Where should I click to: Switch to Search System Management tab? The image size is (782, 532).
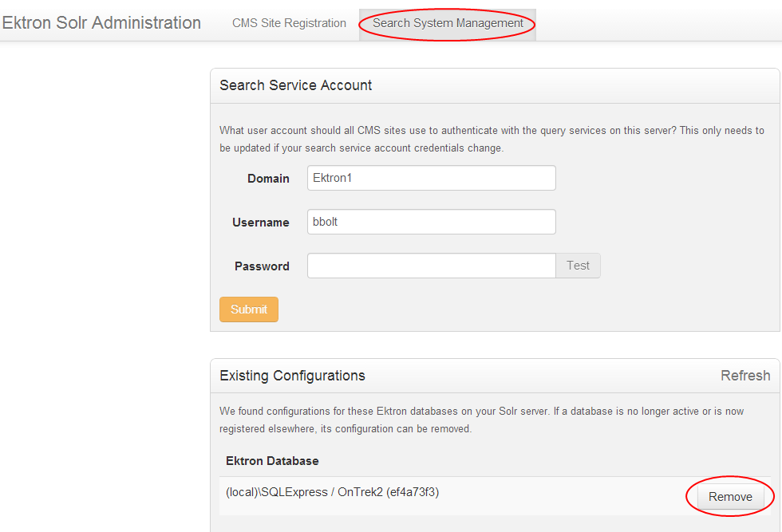pyautogui.click(x=448, y=23)
